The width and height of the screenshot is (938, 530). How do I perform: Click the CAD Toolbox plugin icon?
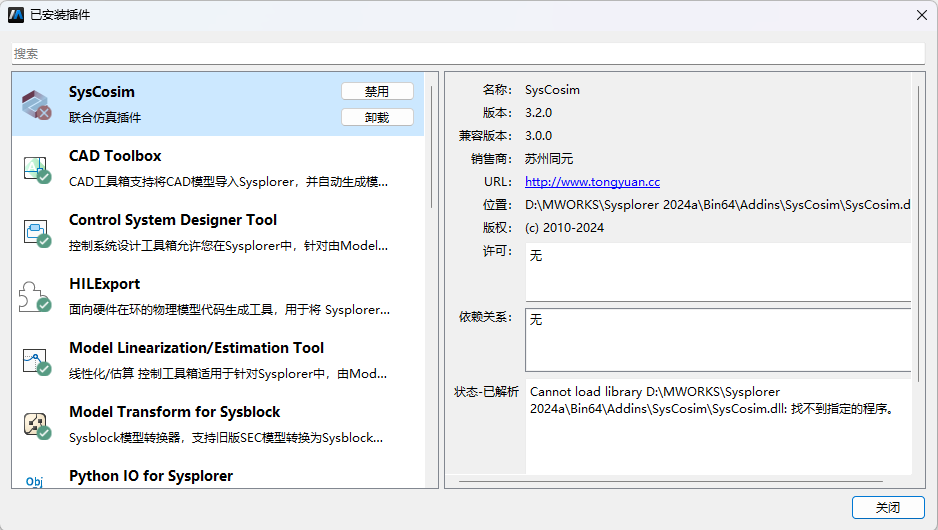36,169
